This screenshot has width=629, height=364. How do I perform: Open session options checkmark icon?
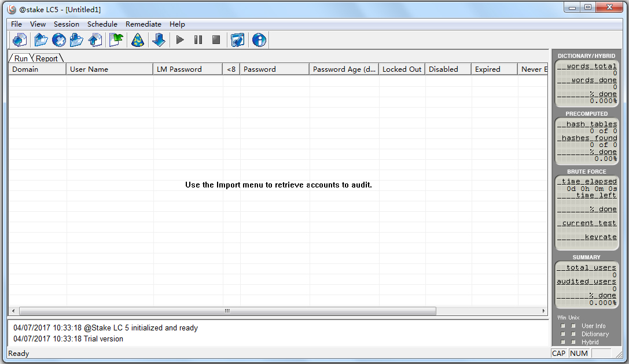pos(237,40)
